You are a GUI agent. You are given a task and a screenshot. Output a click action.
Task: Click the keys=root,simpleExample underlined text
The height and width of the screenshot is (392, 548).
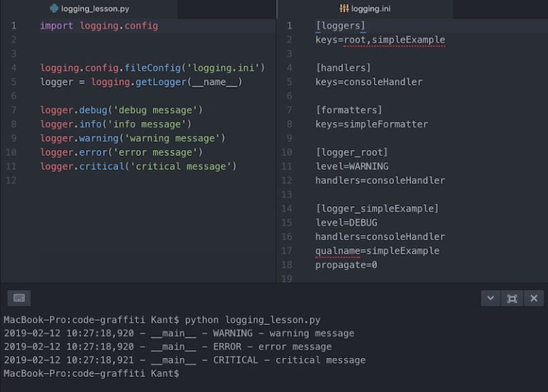tap(380, 40)
